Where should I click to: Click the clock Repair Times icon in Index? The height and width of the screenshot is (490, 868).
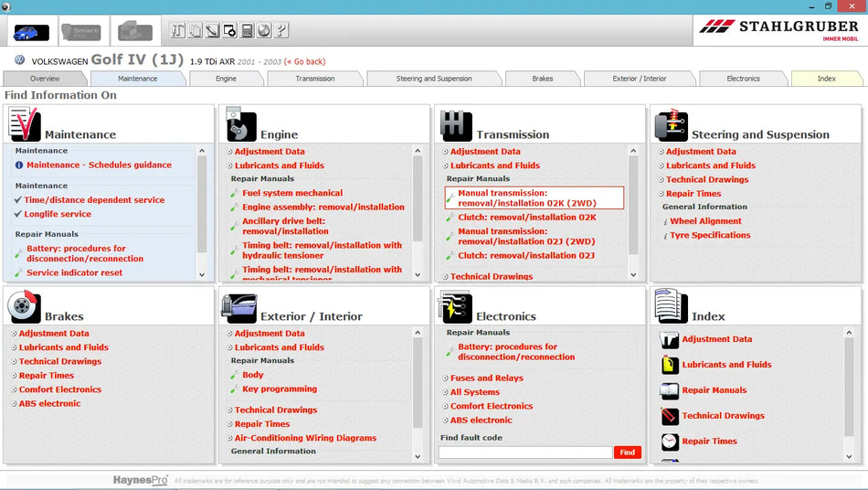coord(670,442)
